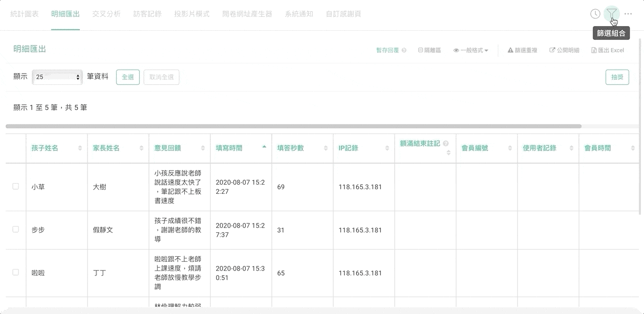Click the 全選 button
Screen dimensions: 644x314
tap(127, 77)
